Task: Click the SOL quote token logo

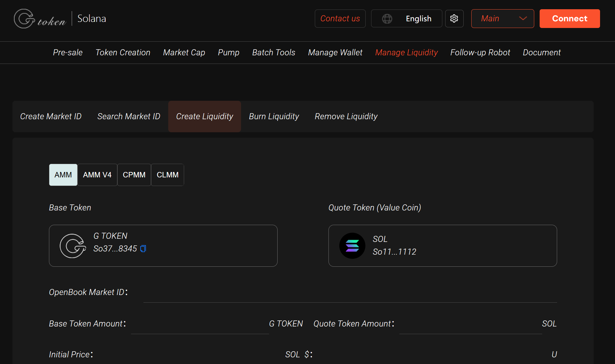Action: 352,246
